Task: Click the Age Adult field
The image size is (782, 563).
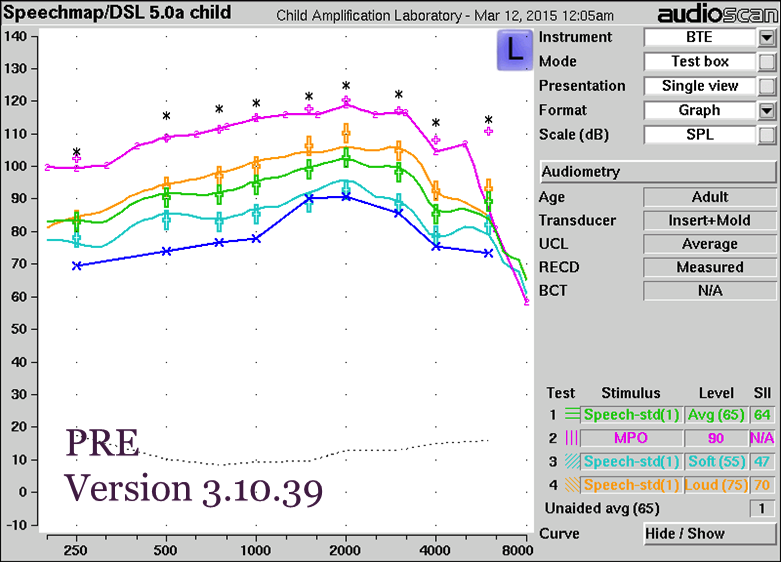Action: (x=710, y=197)
